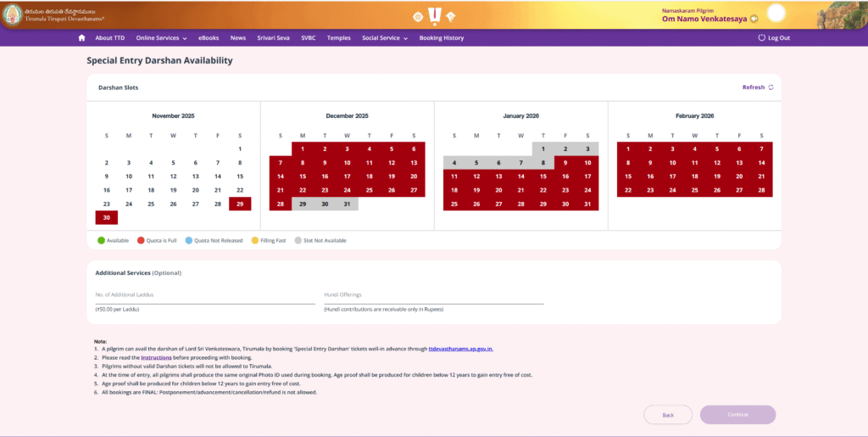Click the November 2025 heading
Viewport: 868px width, 437px height.
[x=173, y=116]
